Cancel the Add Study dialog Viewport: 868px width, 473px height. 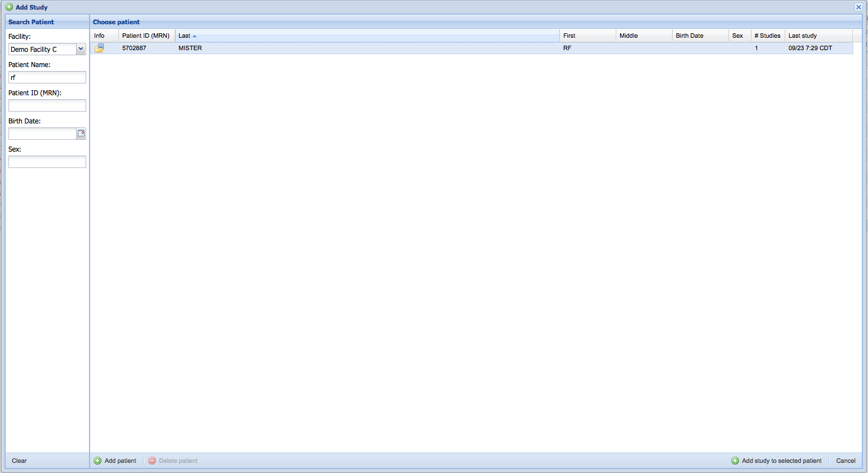tap(845, 461)
